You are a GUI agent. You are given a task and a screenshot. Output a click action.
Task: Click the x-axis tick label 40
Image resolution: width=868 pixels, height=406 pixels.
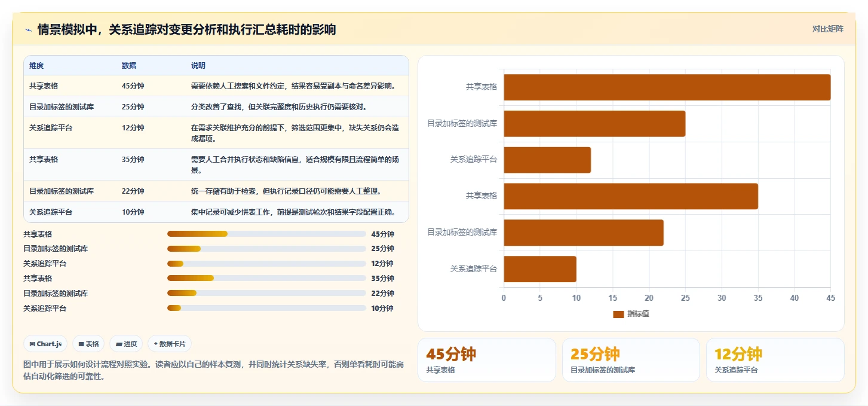[x=795, y=298]
